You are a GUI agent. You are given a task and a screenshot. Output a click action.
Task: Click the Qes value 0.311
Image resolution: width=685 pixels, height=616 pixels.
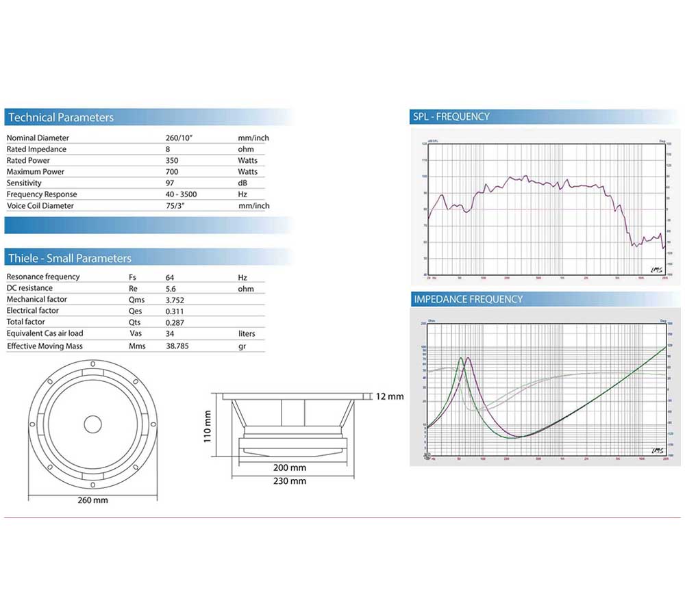pyautogui.click(x=174, y=311)
